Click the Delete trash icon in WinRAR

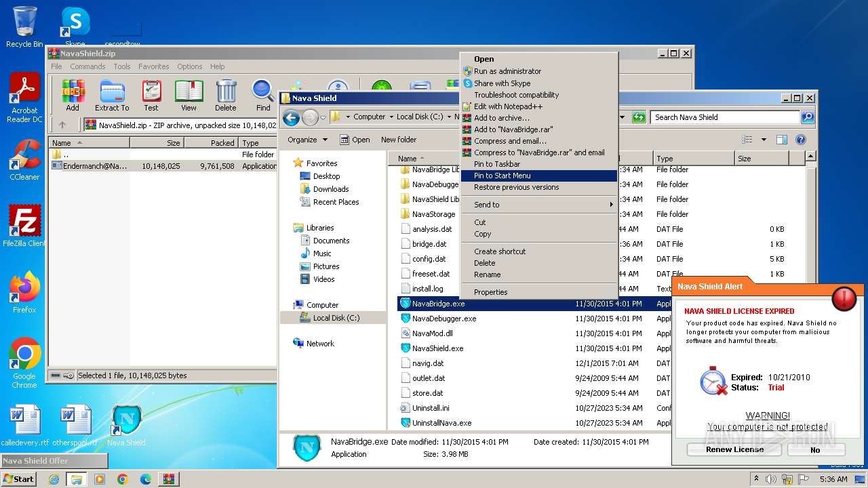coord(226,91)
